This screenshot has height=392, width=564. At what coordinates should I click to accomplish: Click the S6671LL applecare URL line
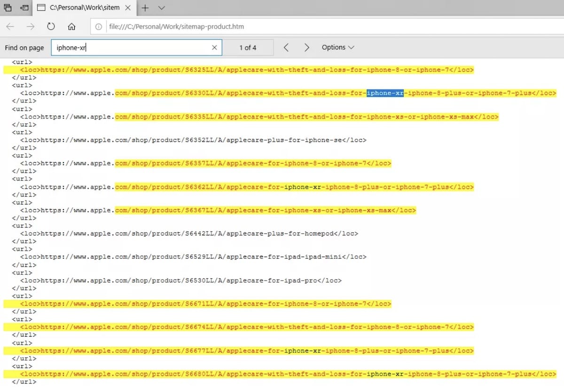point(205,304)
